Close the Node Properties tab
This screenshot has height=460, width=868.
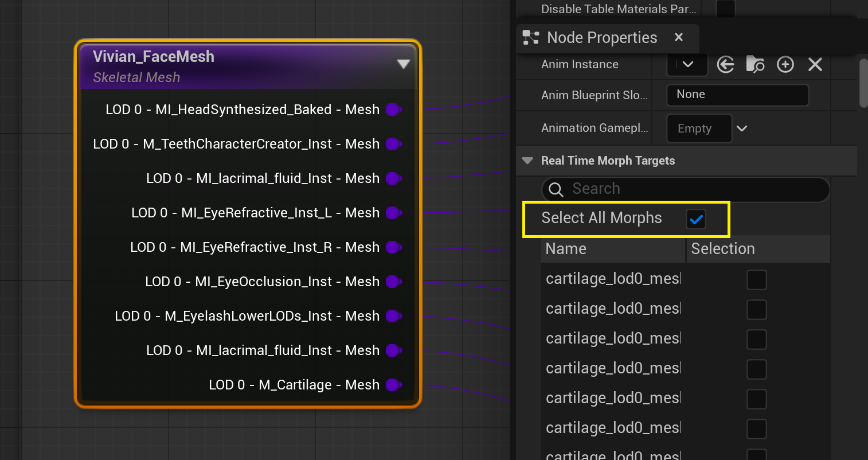point(679,37)
